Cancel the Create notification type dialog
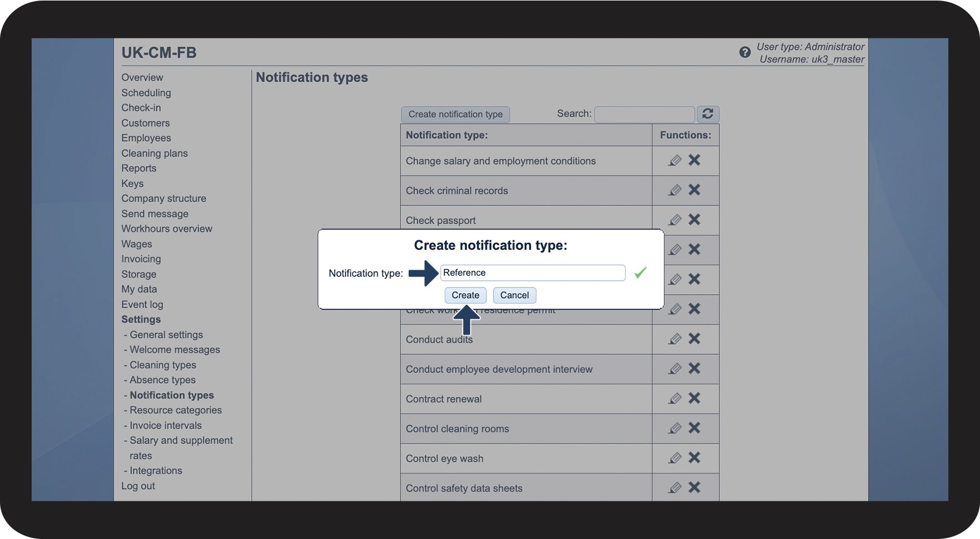This screenshot has height=539, width=980. [515, 295]
